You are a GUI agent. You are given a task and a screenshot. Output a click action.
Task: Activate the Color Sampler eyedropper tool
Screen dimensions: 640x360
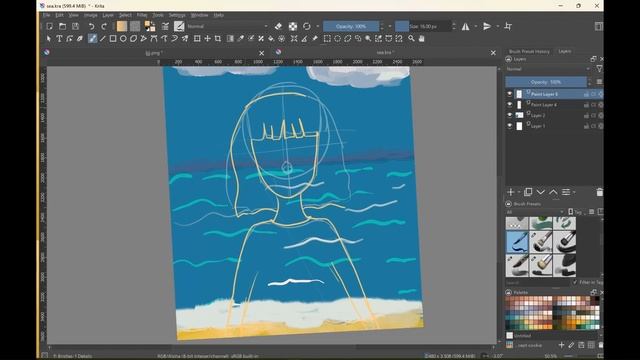[241, 38]
